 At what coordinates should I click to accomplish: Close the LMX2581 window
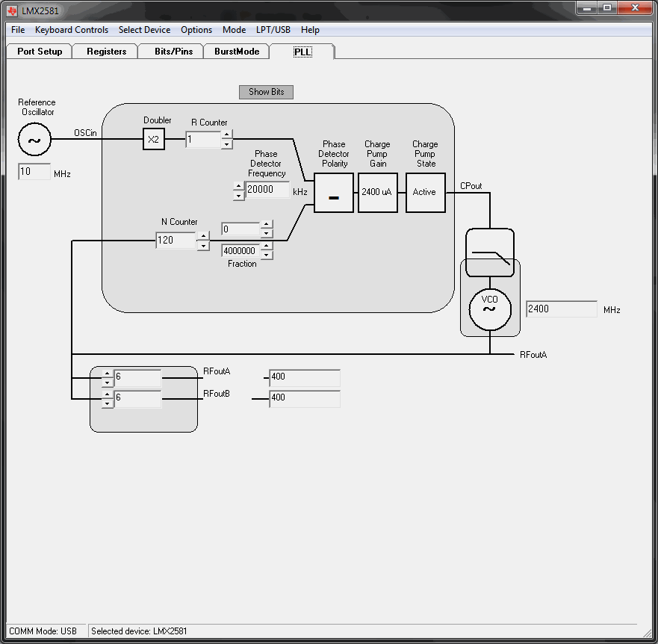pos(635,8)
